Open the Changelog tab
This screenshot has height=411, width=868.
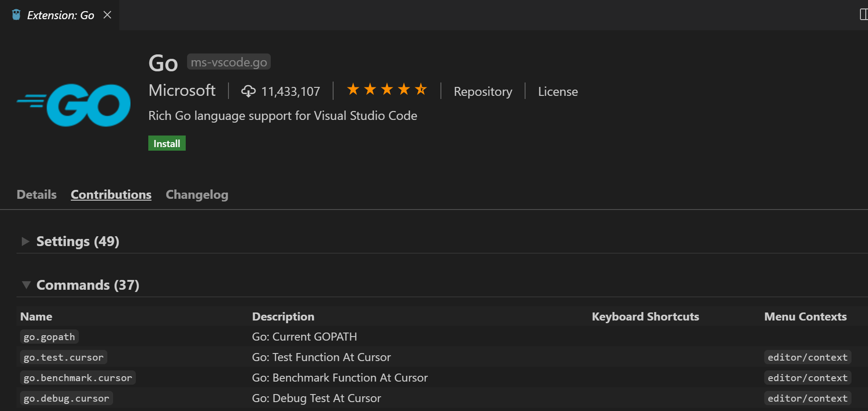[x=197, y=195]
